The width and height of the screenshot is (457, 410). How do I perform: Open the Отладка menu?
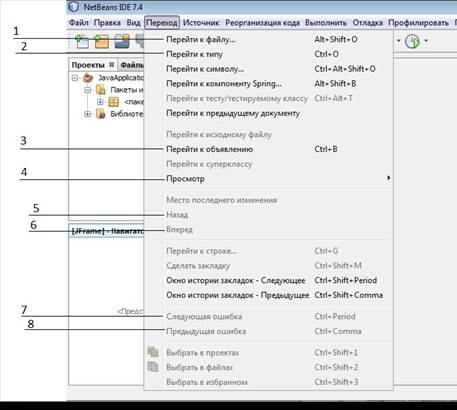tap(368, 23)
